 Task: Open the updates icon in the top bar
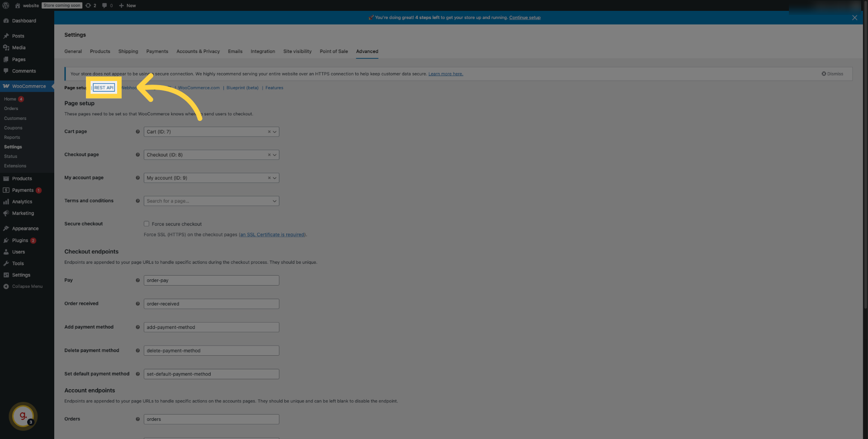[x=88, y=5]
